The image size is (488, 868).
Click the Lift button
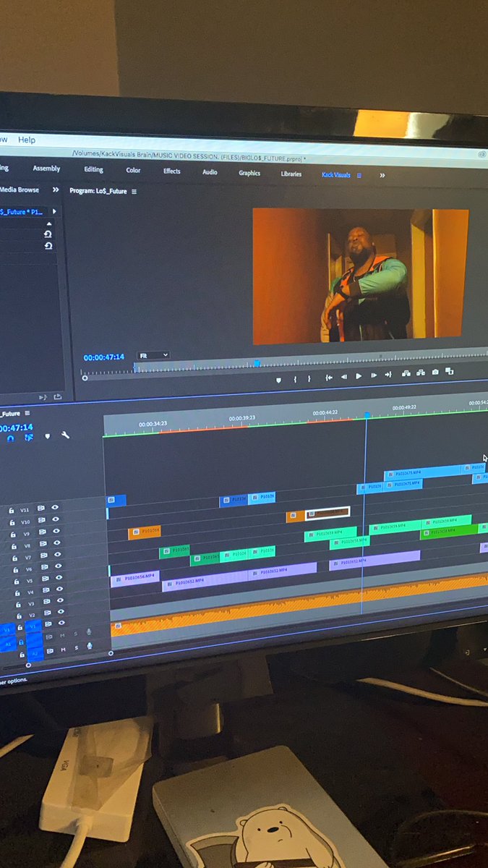coord(406,373)
